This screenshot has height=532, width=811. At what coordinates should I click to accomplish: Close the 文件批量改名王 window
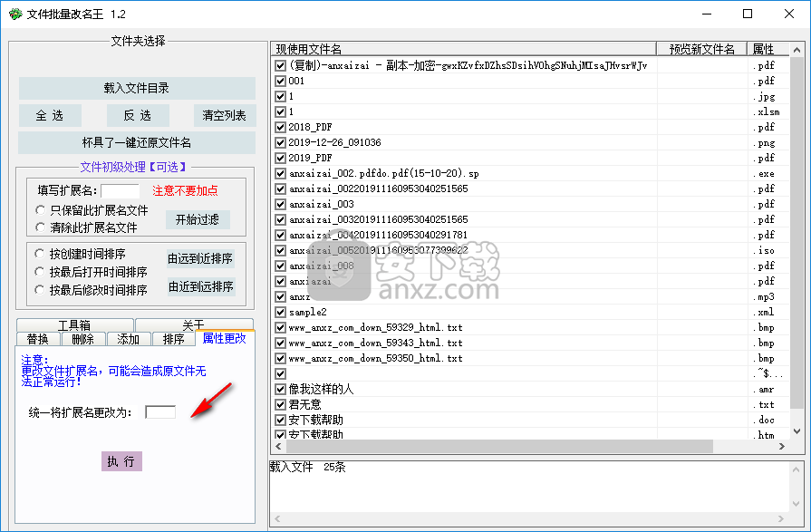pyautogui.click(x=788, y=14)
